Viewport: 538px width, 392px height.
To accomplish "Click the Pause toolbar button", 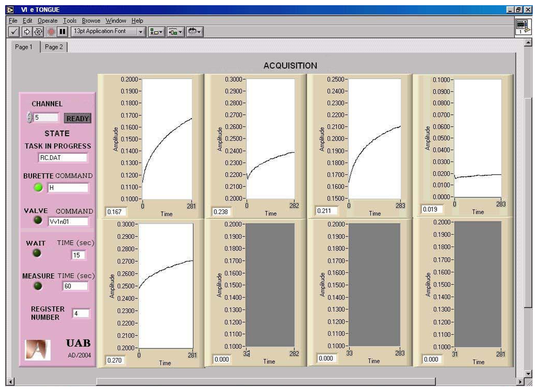I will tap(63, 31).
